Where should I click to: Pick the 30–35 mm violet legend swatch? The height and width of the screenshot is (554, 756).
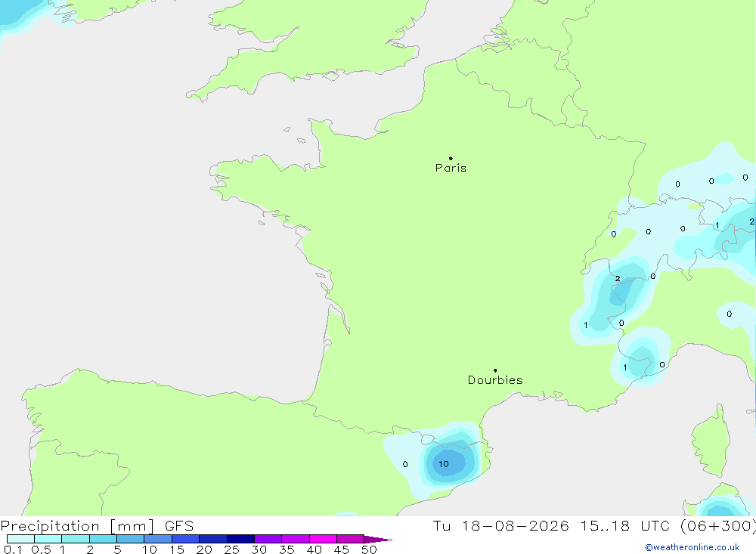click(268, 539)
